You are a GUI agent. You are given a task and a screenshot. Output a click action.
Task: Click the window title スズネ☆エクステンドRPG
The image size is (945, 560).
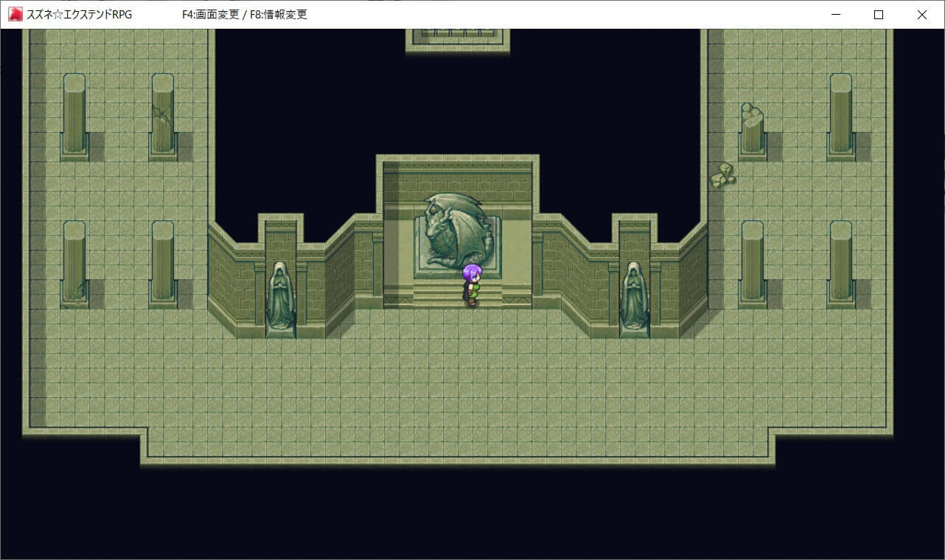[80, 15]
